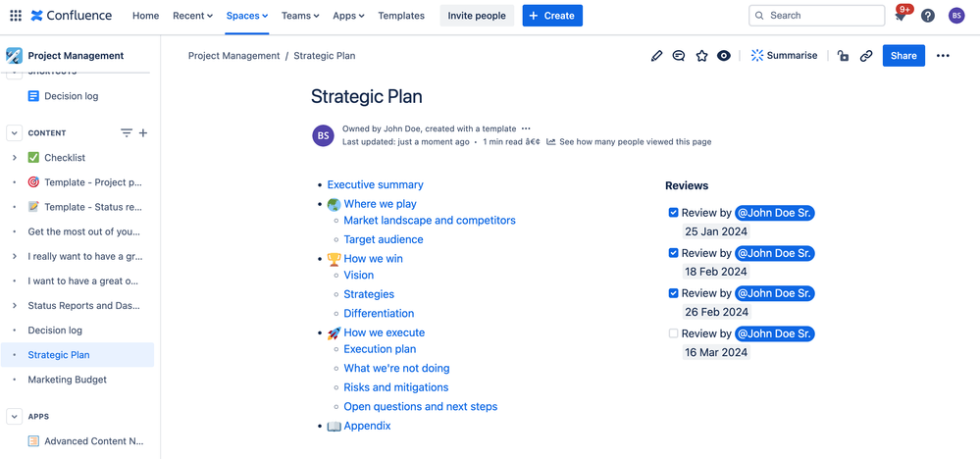The width and height of the screenshot is (980, 459).
Task: Click the green Checklist check mark icon
Action: (x=33, y=158)
